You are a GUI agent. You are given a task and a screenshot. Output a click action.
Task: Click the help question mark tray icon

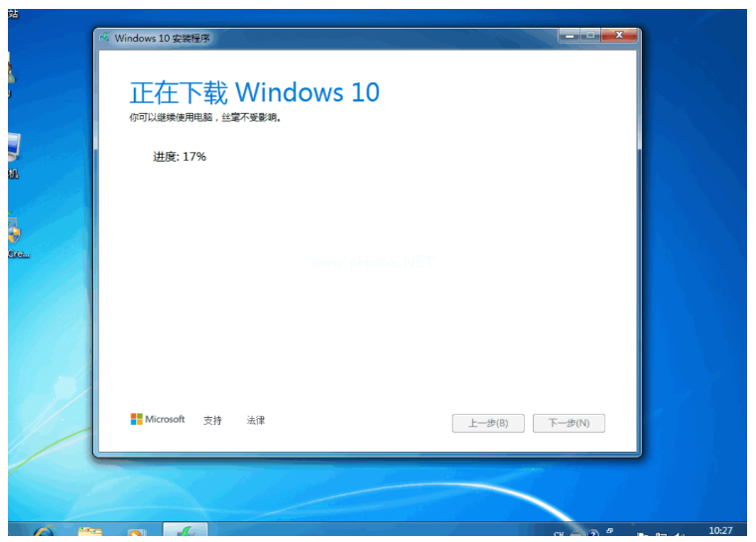coord(593,534)
